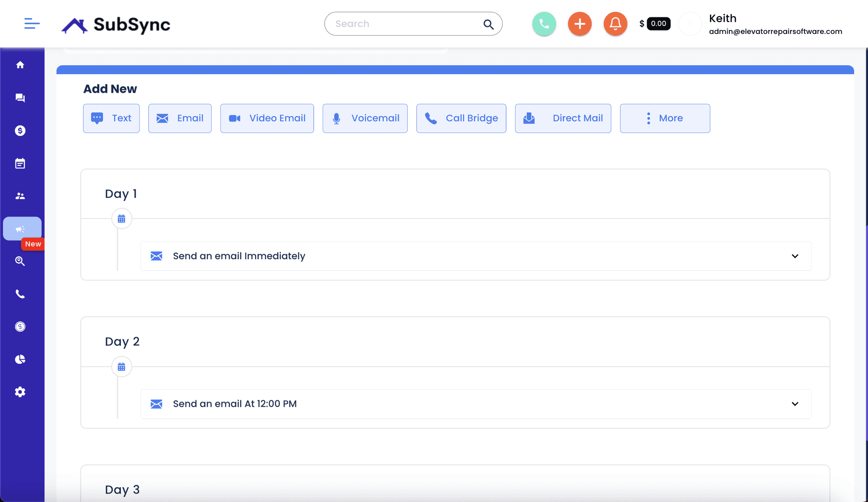The width and height of the screenshot is (868, 502).
Task: Add a Voicemail step
Action: point(365,118)
